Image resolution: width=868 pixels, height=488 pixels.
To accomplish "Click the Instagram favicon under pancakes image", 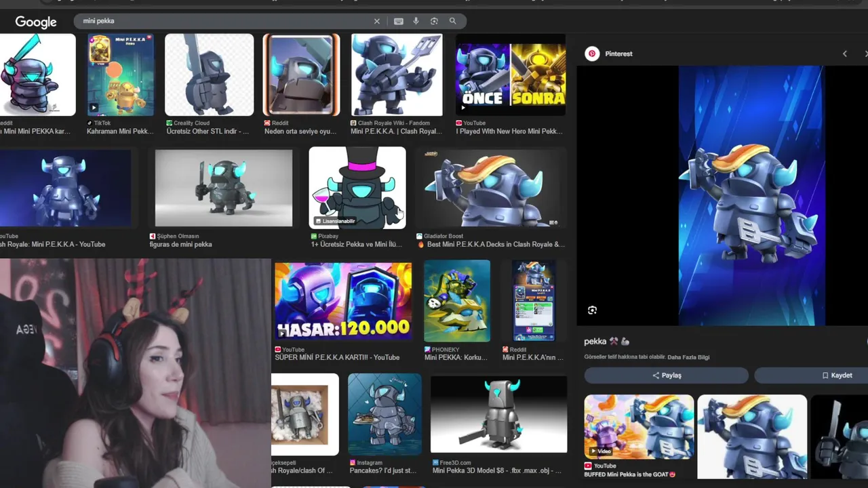I will [x=353, y=463].
